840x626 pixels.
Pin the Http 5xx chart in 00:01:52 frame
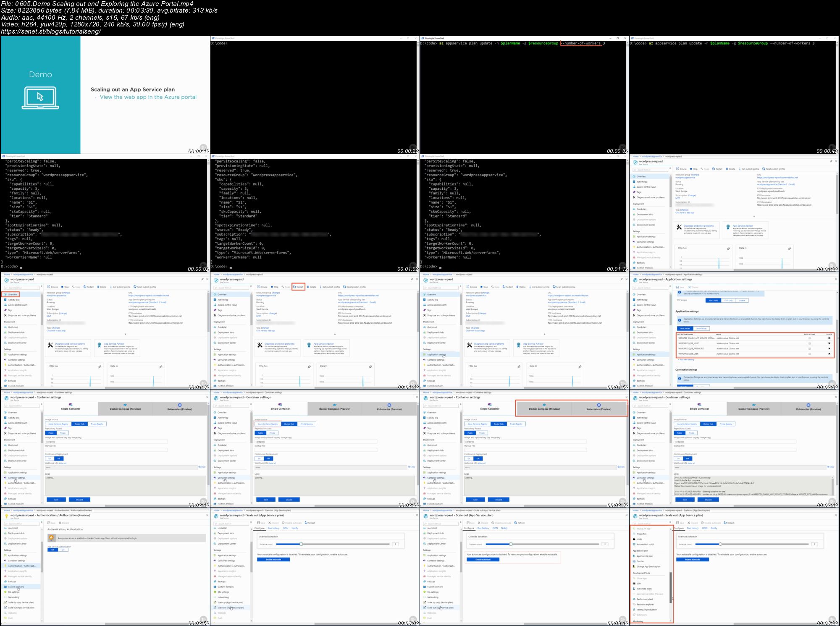pyautogui.click(x=519, y=367)
